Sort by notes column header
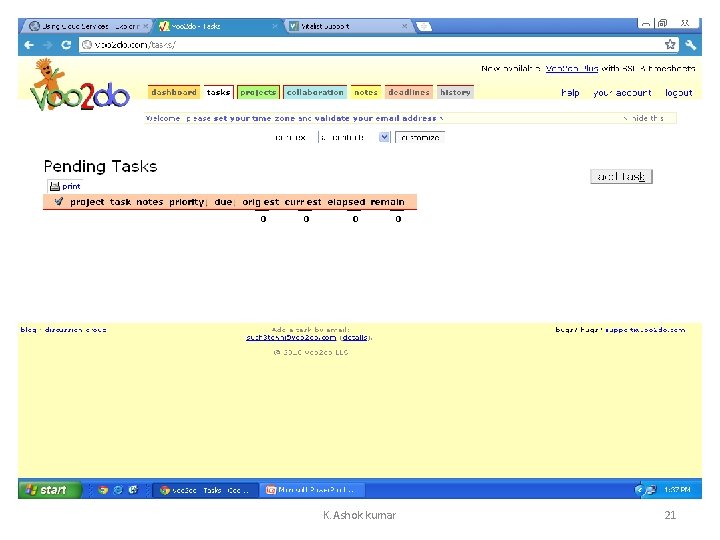 150,202
